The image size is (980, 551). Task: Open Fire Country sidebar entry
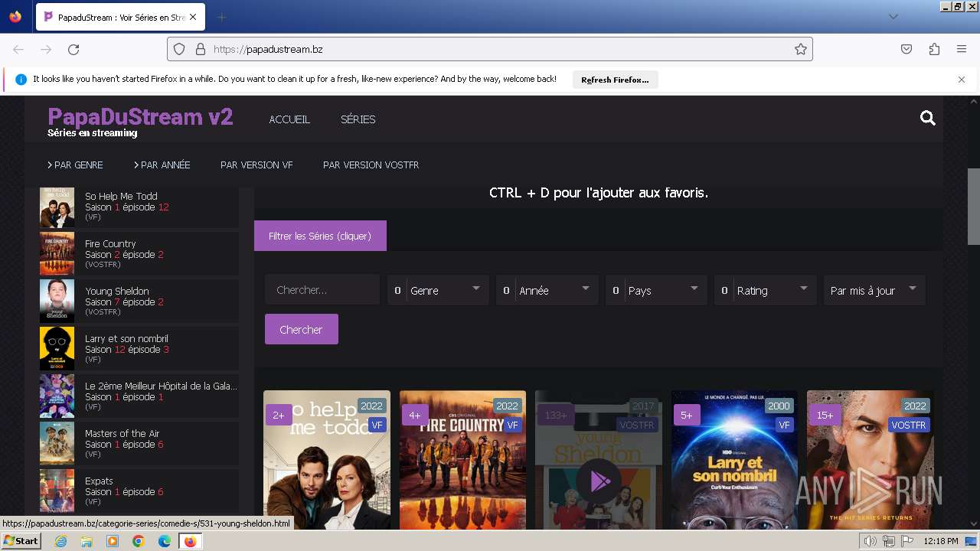[139, 254]
